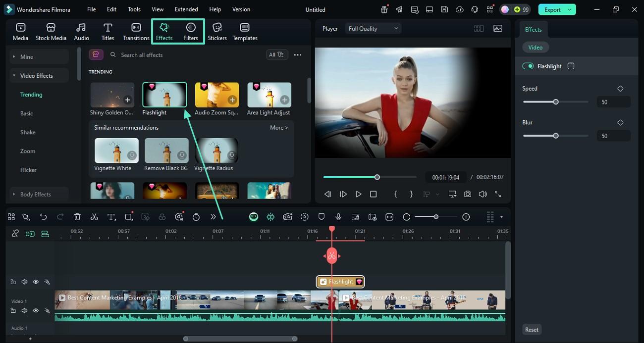This screenshot has width=644, height=343.
Task: Open the player volume control
Action: (483, 195)
